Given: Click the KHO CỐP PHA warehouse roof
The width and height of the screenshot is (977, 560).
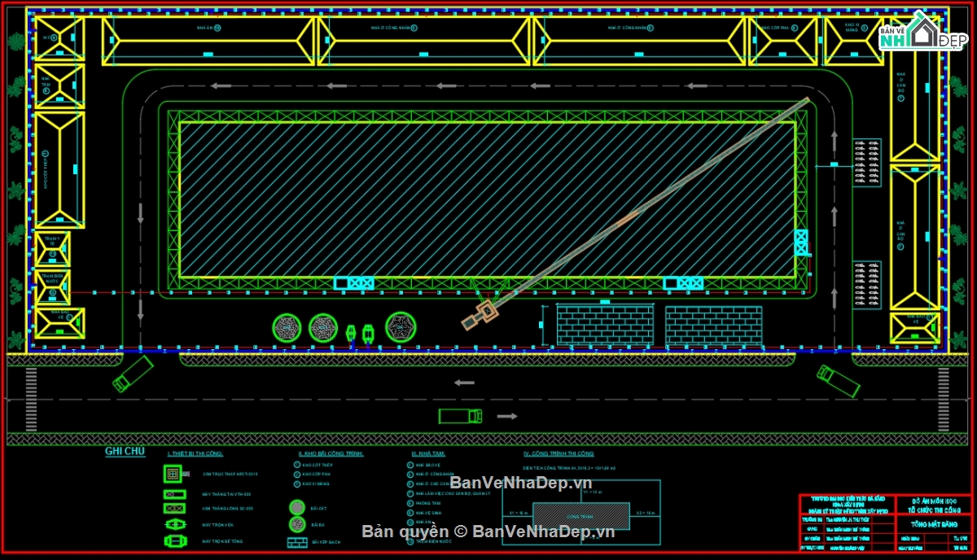Looking at the screenshot, I should [x=782, y=42].
